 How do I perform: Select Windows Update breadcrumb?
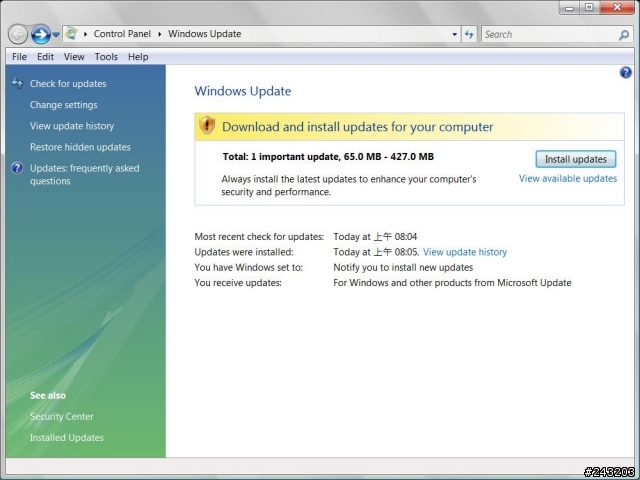point(204,34)
